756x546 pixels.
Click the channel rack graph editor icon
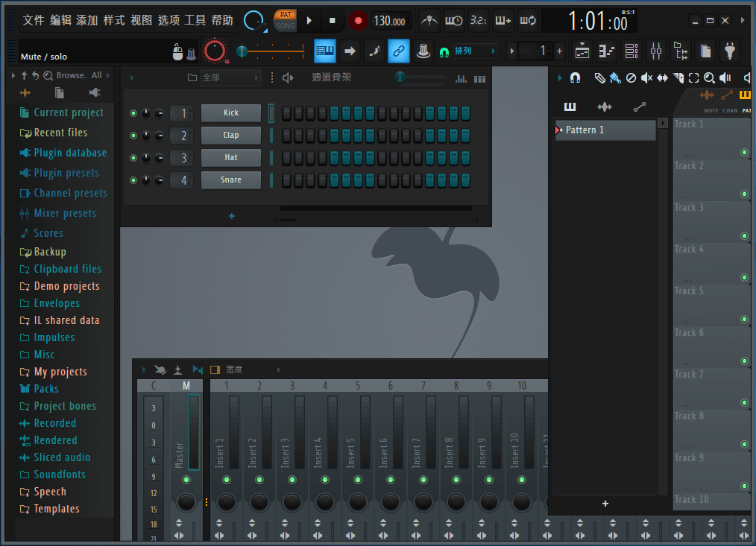[x=461, y=78]
